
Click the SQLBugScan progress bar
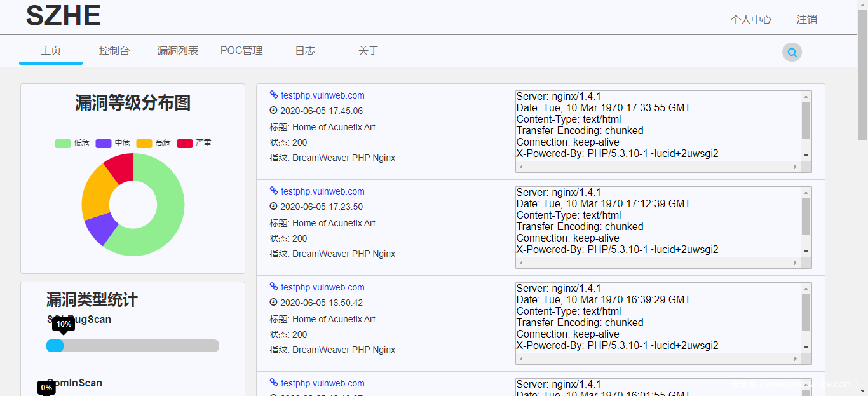pos(133,346)
